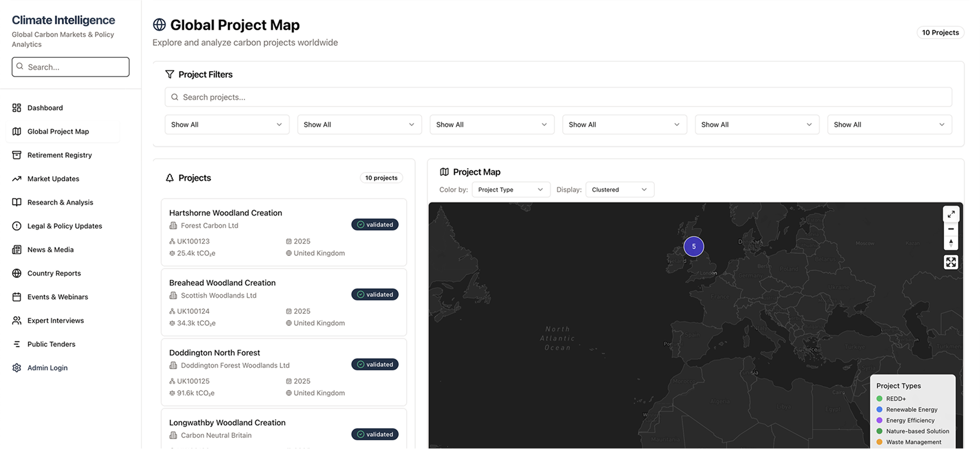Screen dimensions: 980x449
Task: Click the Legal & Policy Updates alert icon
Action: point(17,226)
